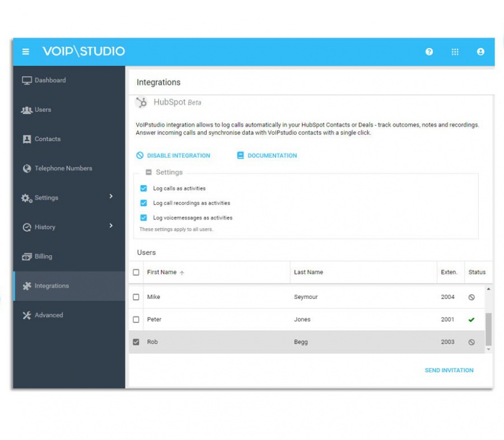
Task: Uncheck Log calls as activities
Action: 143,189
